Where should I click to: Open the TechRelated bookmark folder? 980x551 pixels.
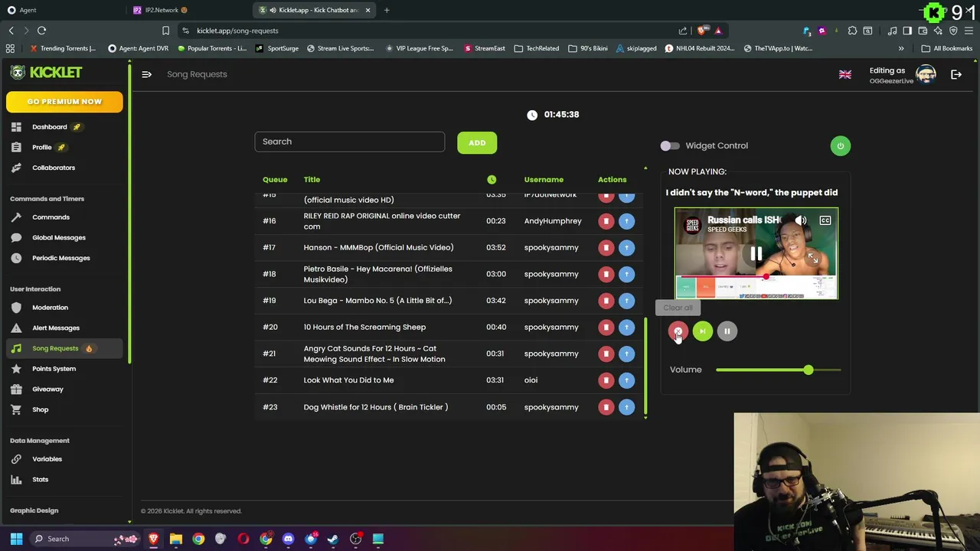[537, 48]
